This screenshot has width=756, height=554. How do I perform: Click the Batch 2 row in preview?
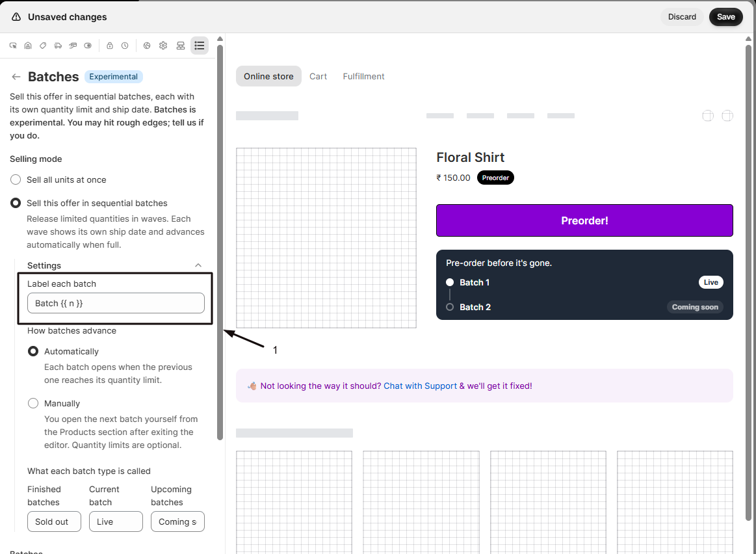[584, 307]
